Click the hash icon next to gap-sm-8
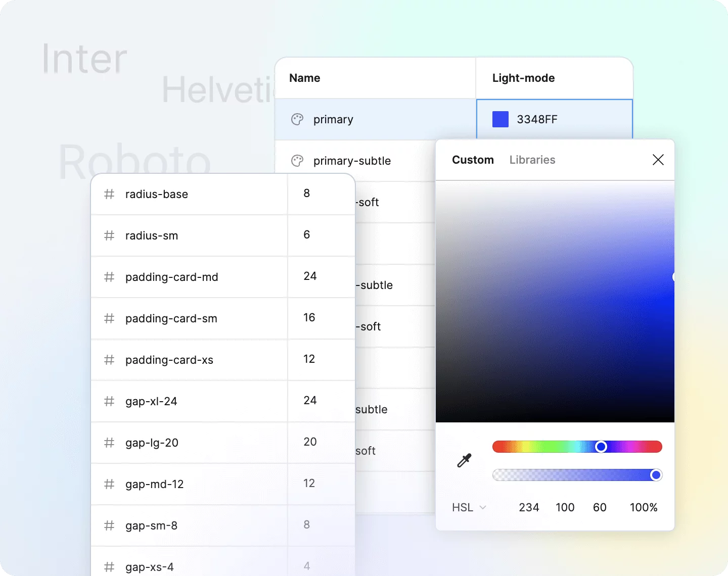Image resolution: width=728 pixels, height=576 pixels. 109,526
